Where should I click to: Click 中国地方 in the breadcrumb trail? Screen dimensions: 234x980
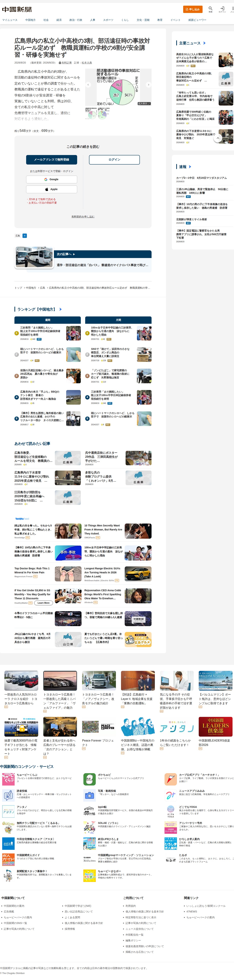click(31, 288)
